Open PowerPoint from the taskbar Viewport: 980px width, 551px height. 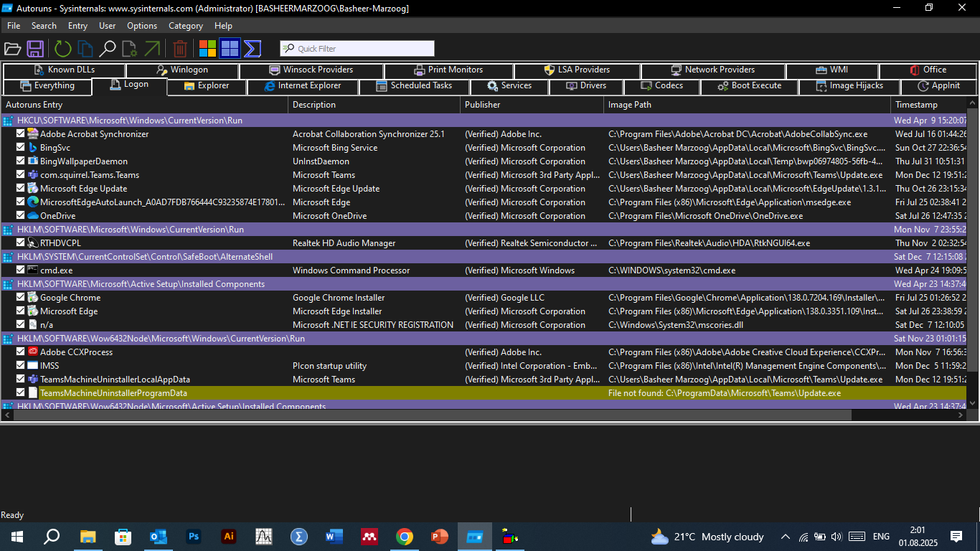440,537
